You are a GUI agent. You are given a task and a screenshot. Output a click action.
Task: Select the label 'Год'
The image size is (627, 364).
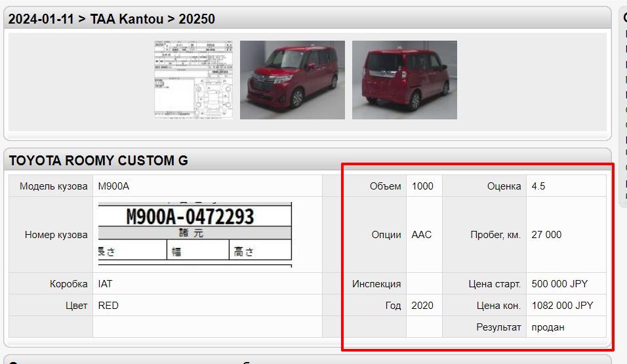(393, 306)
